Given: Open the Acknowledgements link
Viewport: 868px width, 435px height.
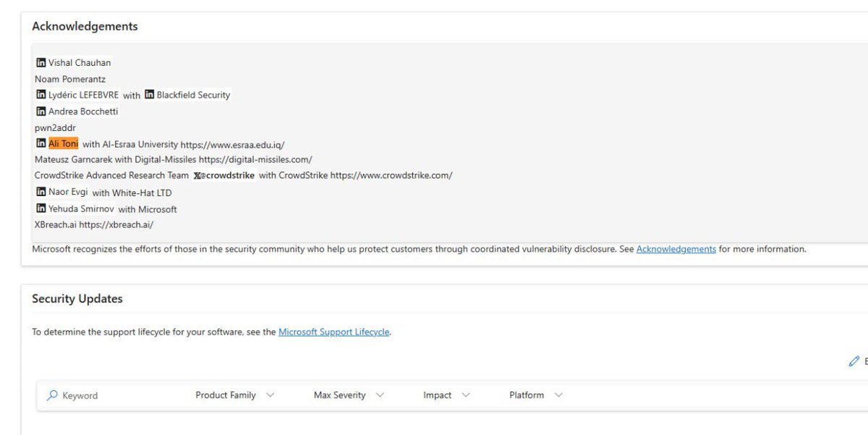Looking at the screenshot, I should click(x=676, y=249).
